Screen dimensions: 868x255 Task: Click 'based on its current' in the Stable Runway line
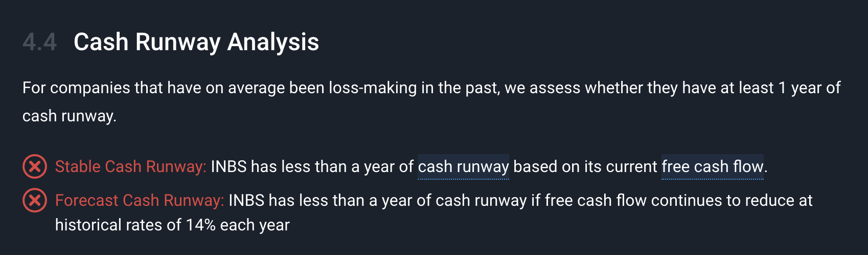click(585, 167)
